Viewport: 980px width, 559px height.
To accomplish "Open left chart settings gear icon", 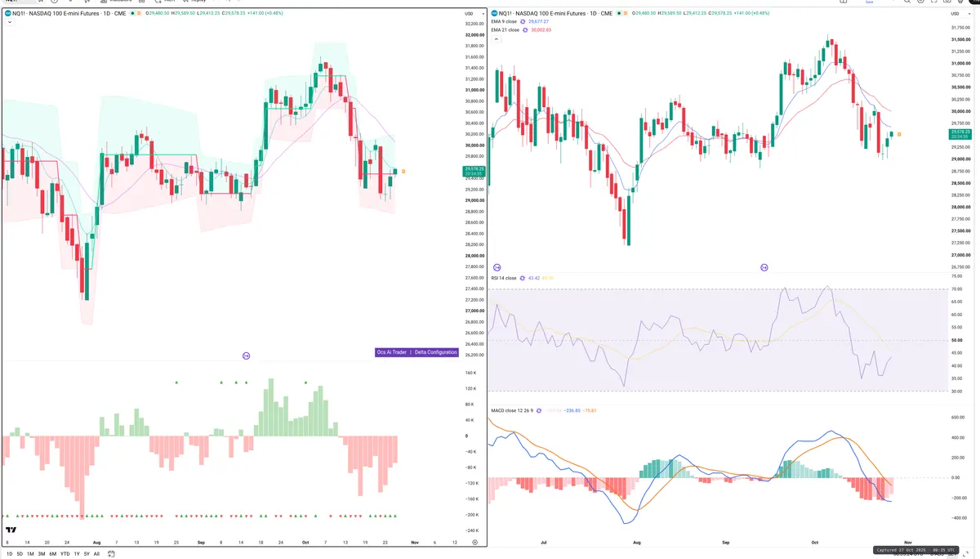I will coord(474,543).
